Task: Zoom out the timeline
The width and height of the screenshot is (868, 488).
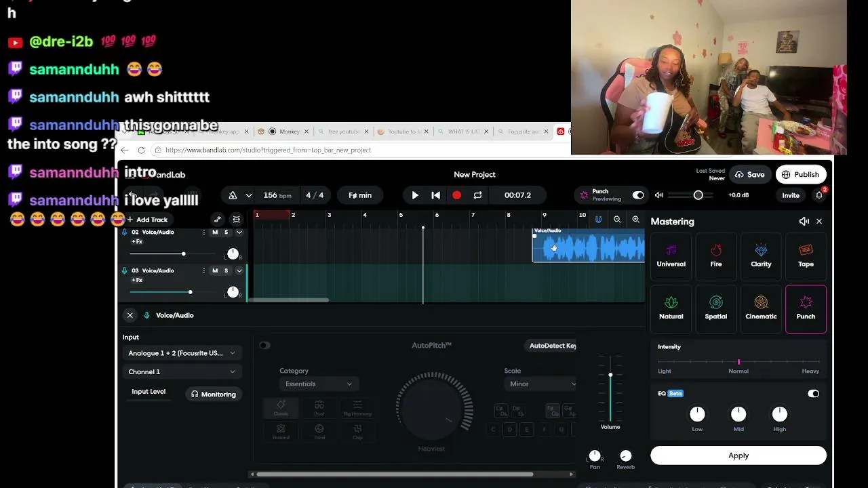Action: click(x=617, y=220)
